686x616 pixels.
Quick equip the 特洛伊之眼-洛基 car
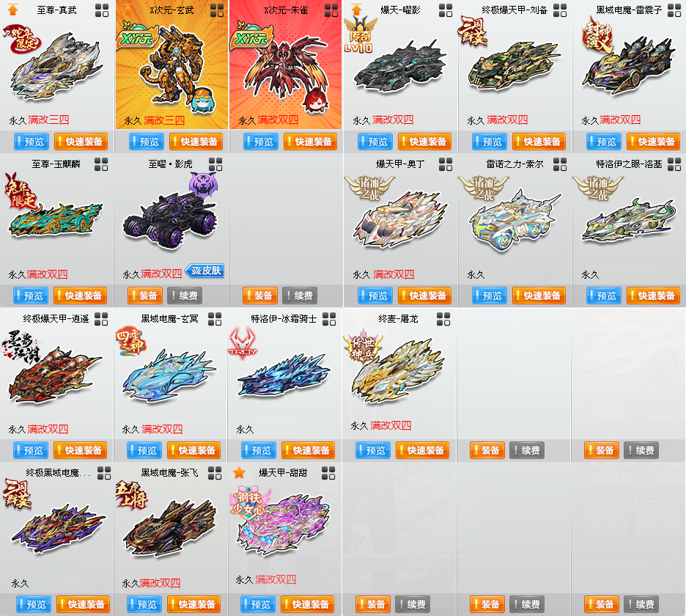pyautogui.click(x=654, y=296)
